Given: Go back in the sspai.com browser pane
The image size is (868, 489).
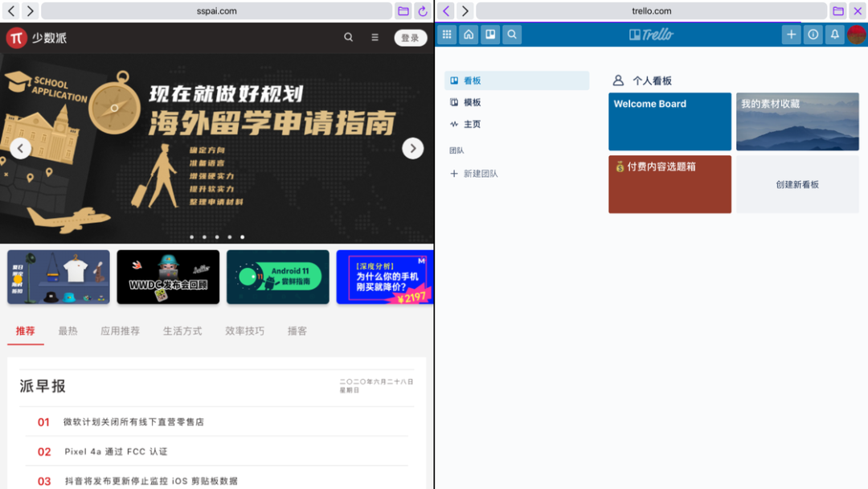Looking at the screenshot, I should [11, 10].
